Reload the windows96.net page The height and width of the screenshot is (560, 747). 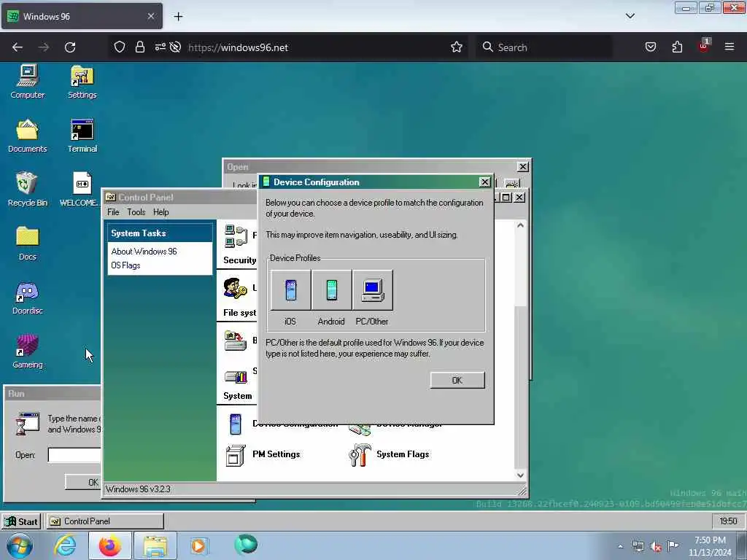click(x=70, y=47)
